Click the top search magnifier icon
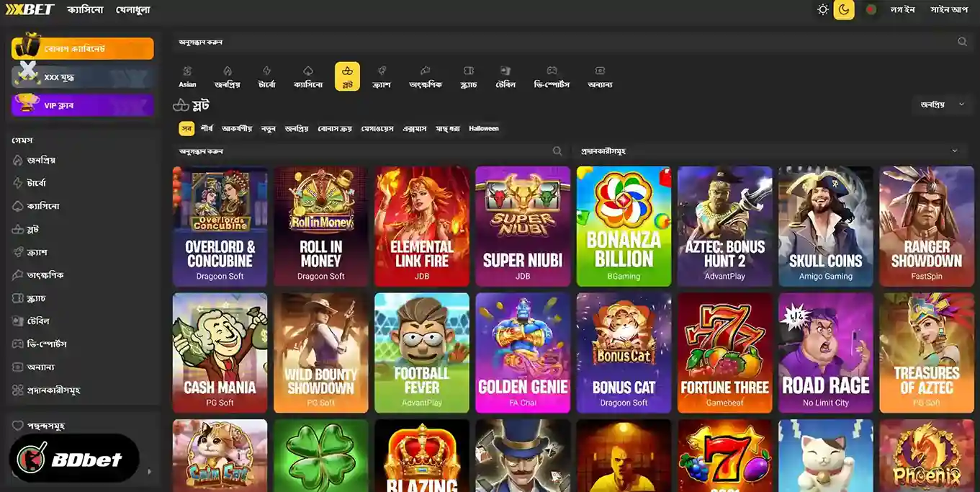This screenshot has height=492, width=980. coord(962,42)
